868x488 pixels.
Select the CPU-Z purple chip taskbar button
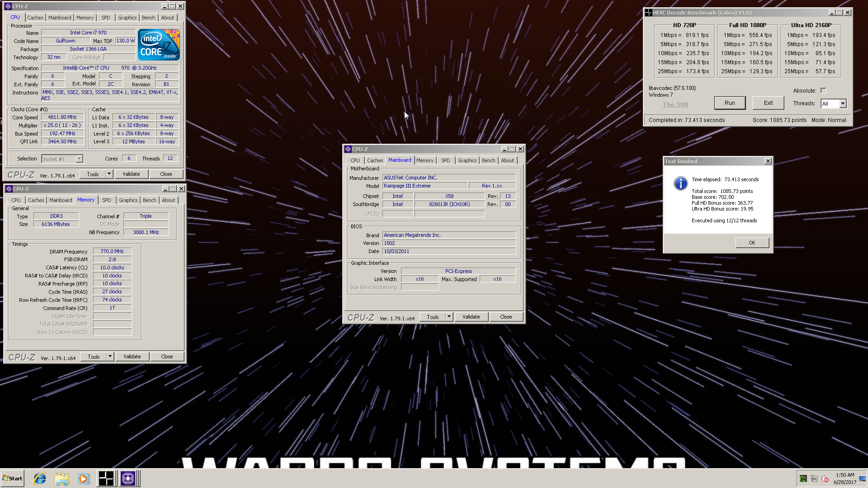tap(128, 479)
